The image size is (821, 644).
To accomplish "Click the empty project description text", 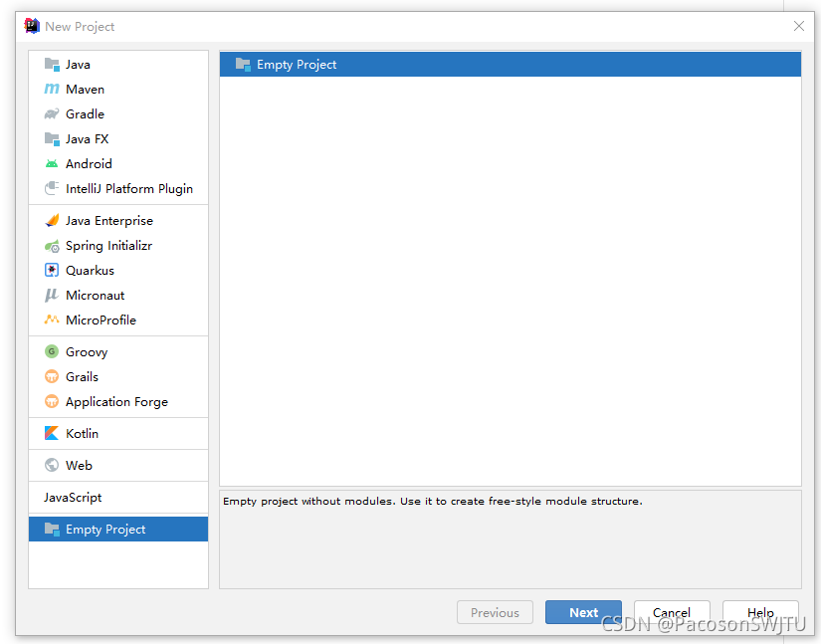I will click(x=433, y=501).
